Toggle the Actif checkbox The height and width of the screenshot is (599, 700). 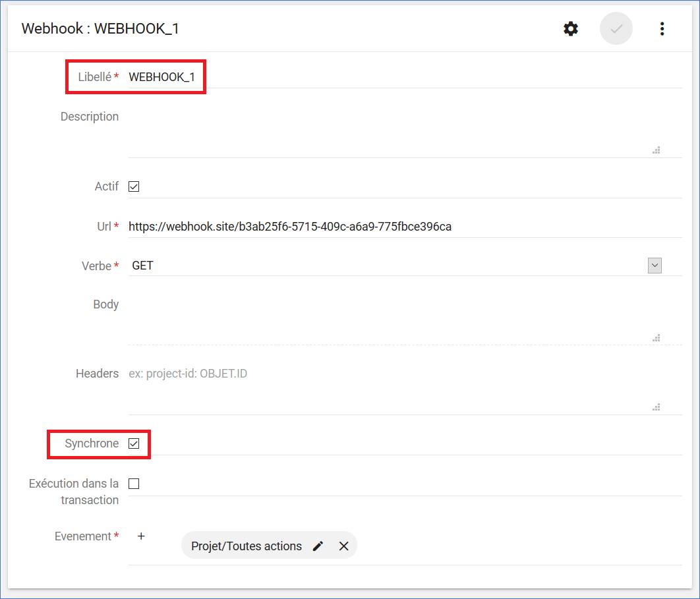[134, 186]
